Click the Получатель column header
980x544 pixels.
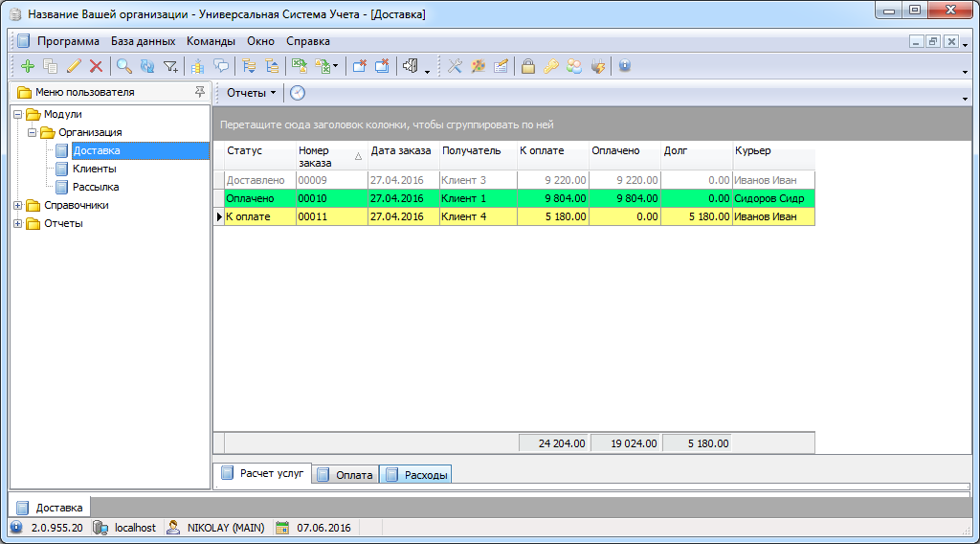click(x=479, y=156)
